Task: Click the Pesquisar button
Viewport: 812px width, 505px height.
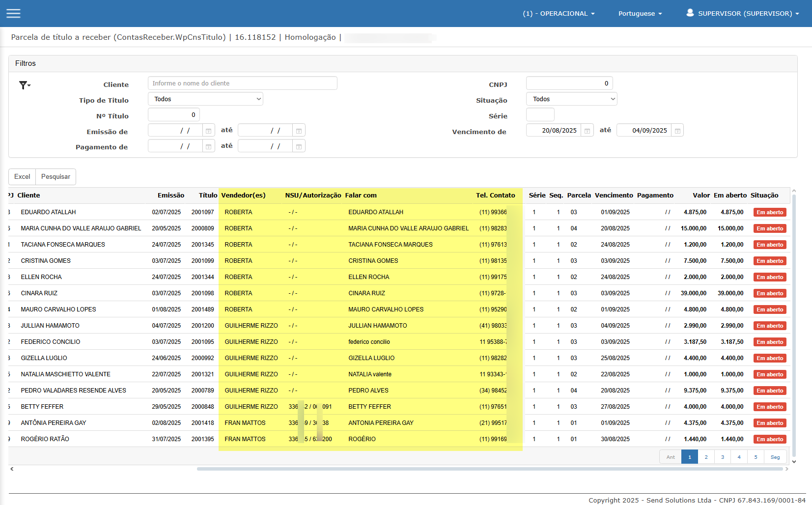Action: 56,177
